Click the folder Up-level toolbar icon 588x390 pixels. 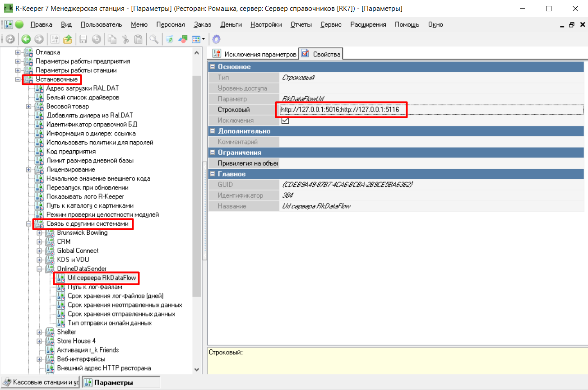(x=68, y=39)
